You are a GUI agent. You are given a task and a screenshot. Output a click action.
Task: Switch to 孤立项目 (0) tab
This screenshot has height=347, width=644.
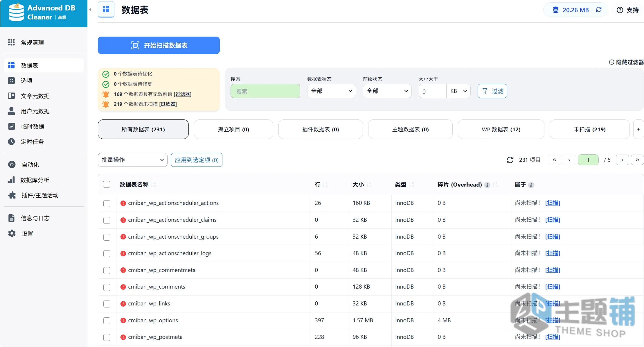point(233,129)
